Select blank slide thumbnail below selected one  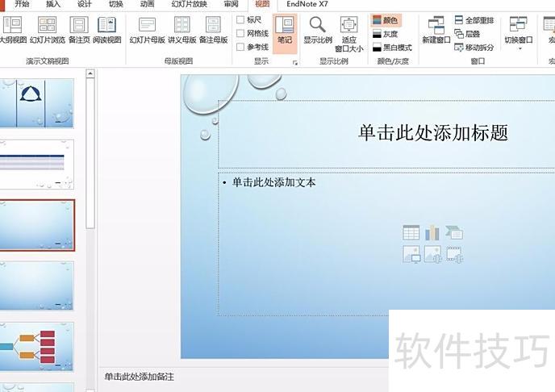click(37, 286)
